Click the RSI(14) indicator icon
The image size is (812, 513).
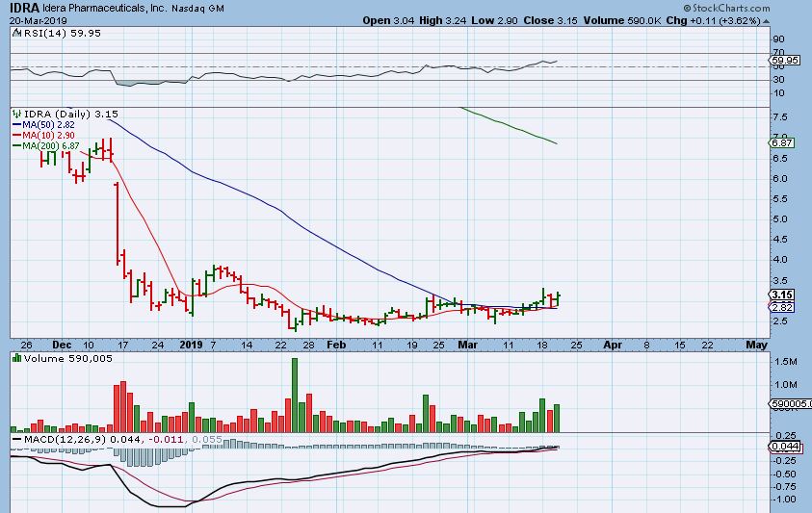[x=16, y=33]
